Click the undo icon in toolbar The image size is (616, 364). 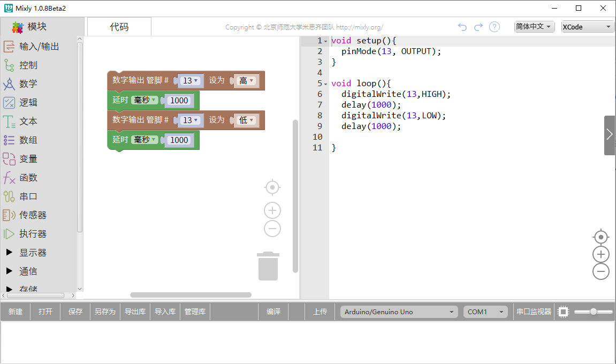[462, 27]
